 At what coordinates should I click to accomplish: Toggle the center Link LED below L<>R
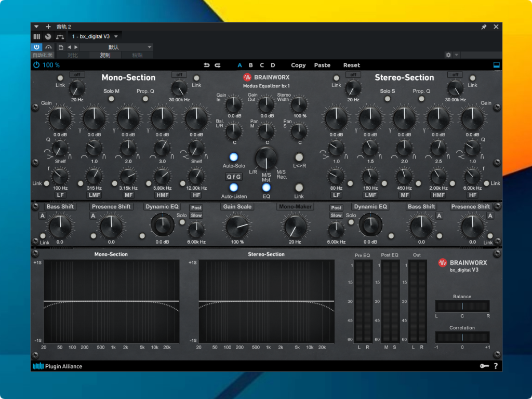coord(299,187)
